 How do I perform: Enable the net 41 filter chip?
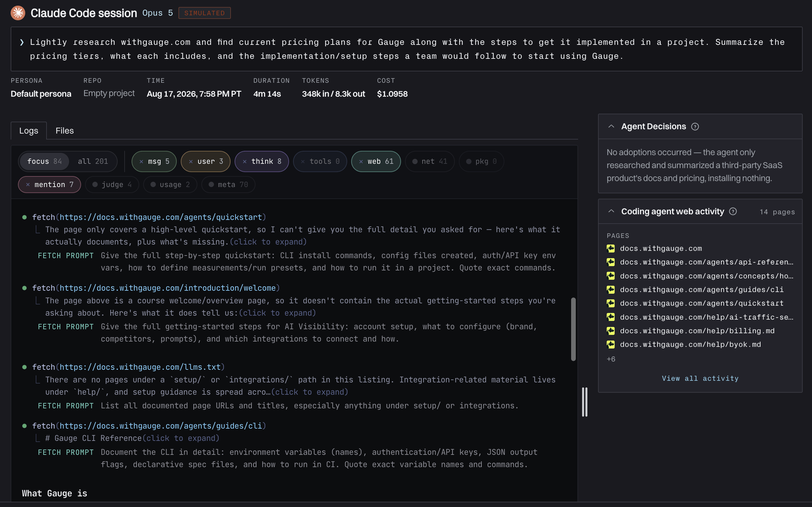pyautogui.click(x=430, y=161)
